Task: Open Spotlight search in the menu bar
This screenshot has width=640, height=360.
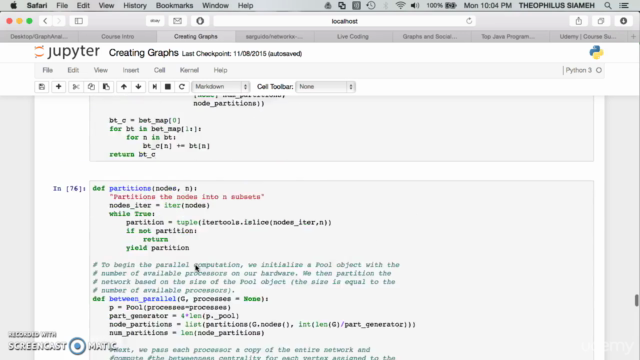Action: (608, 5)
